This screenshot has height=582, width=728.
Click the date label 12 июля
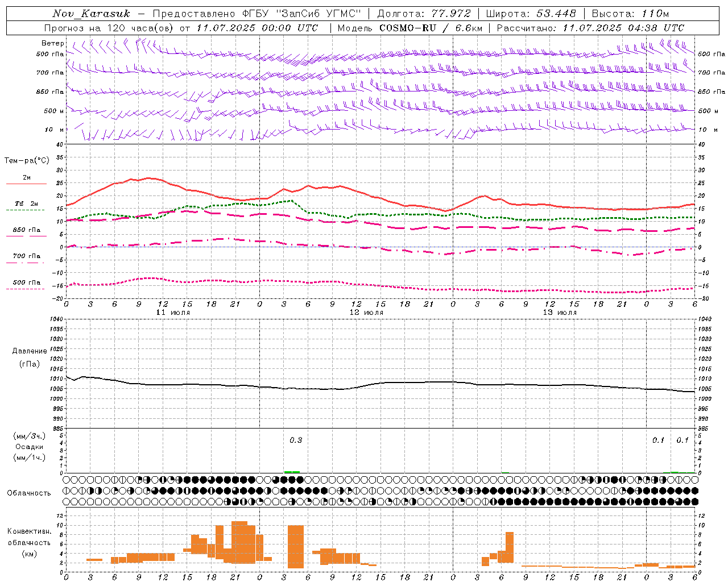pos(366,313)
